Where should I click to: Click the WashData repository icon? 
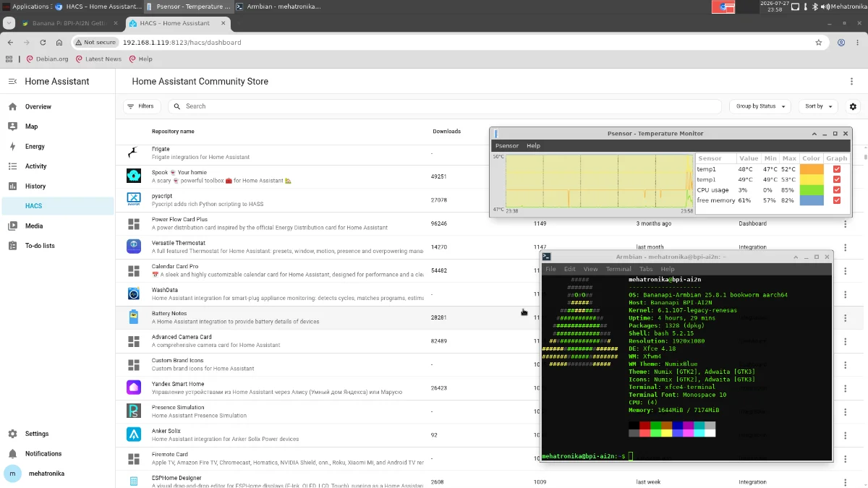pyautogui.click(x=134, y=294)
